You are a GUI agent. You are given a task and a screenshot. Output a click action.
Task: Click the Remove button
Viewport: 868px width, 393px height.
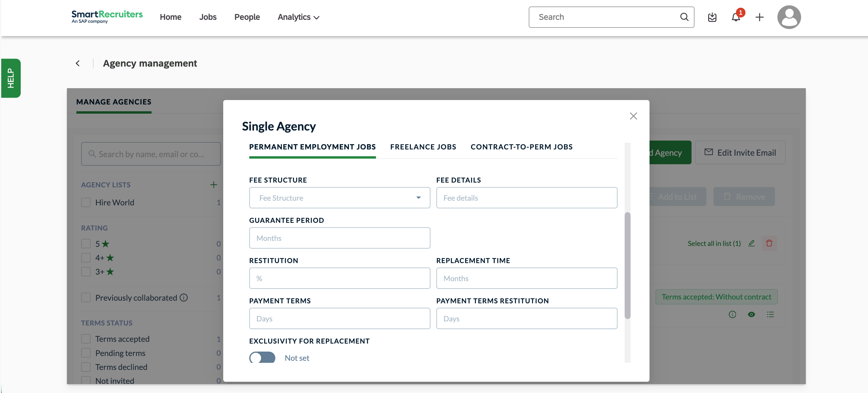coord(744,197)
